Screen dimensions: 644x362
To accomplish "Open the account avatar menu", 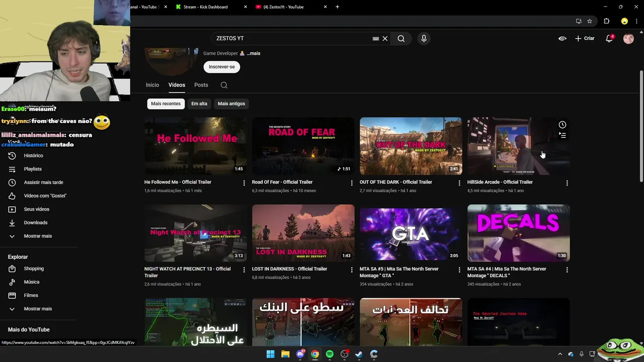I will (x=628, y=38).
